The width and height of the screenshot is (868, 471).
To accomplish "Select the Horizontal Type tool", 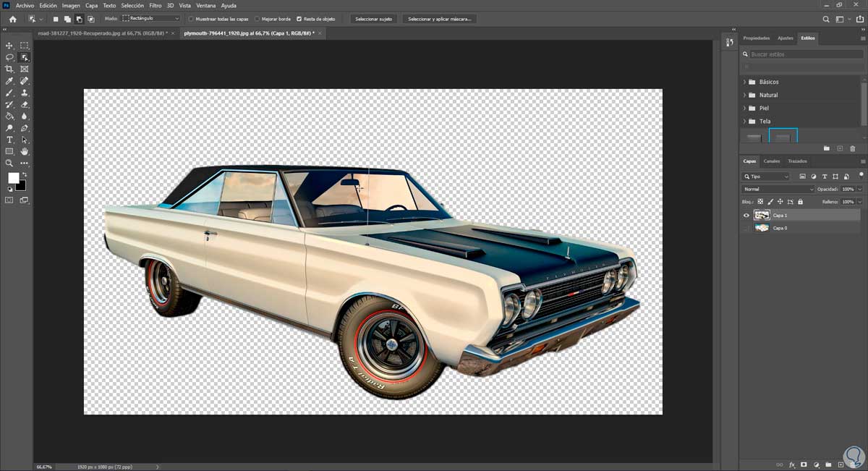I will 9,140.
